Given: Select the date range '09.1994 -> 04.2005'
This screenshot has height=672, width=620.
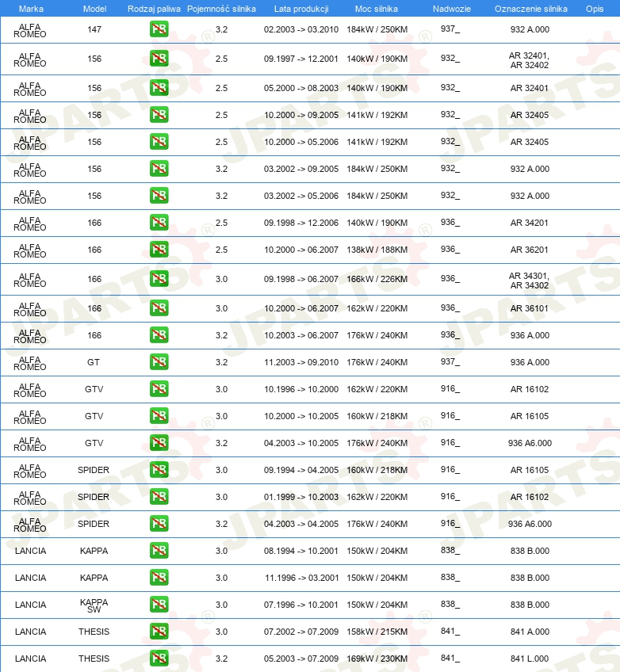Looking at the screenshot, I should pyautogui.click(x=301, y=470).
